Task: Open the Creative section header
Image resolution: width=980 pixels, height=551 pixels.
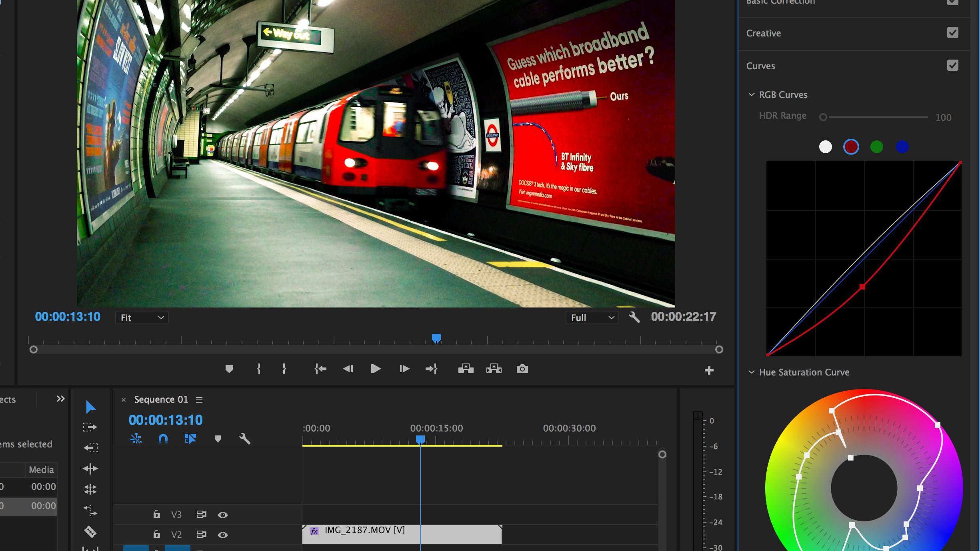Action: pyautogui.click(x=764, y=33)
